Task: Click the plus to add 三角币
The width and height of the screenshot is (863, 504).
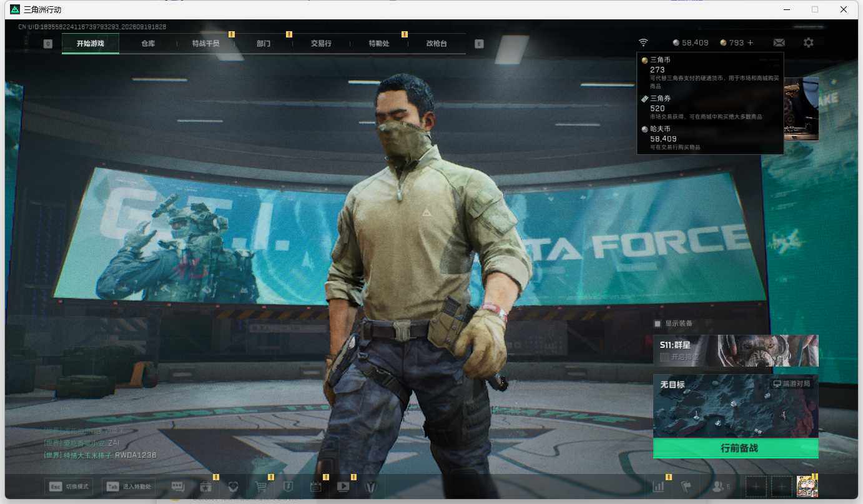Action: click(x=750, y=42)
